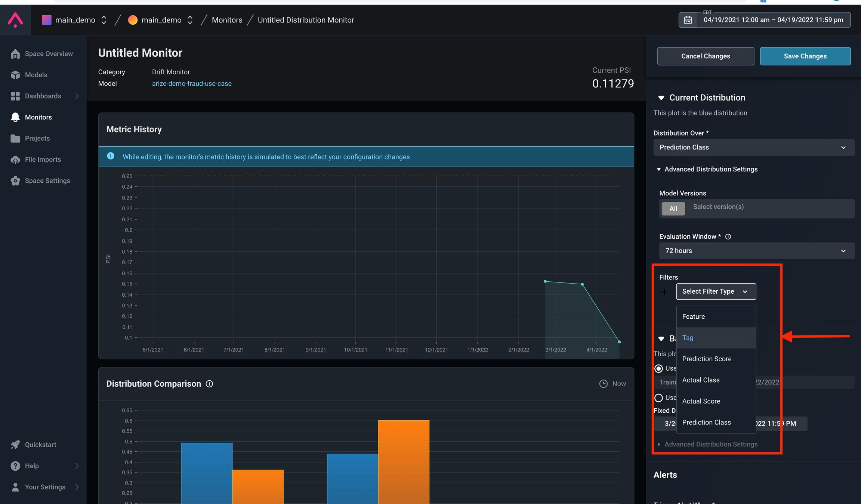The width and height of the screenshot is (861, 504).
Task: Select the checked Use baseline radio button
Action: click(659, 369)
